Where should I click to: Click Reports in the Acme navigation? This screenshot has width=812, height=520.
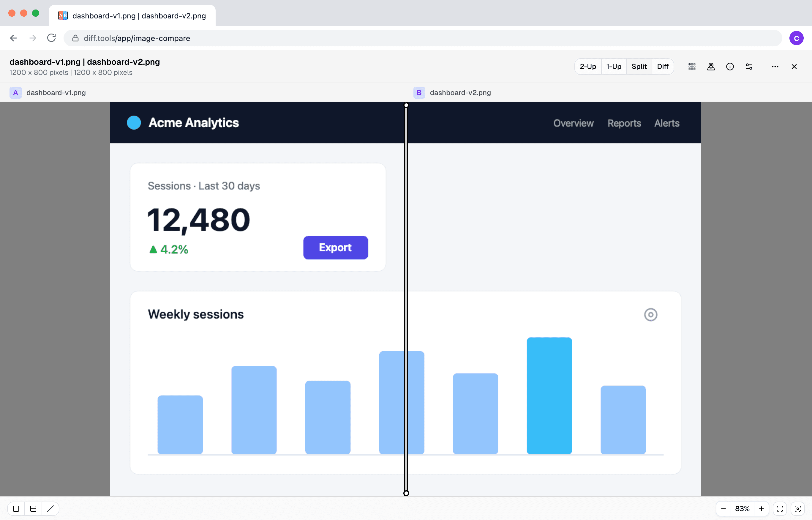point(624,123)
